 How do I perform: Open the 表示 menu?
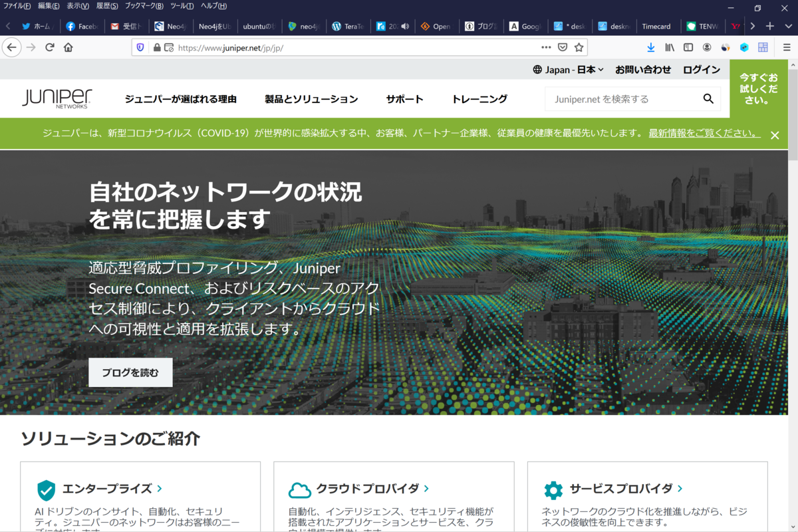tap(78, 6)
